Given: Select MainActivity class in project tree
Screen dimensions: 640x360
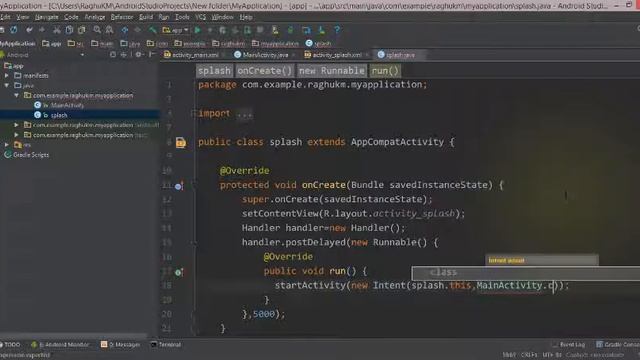Looking at the screenshot, I should pos(67,105).
